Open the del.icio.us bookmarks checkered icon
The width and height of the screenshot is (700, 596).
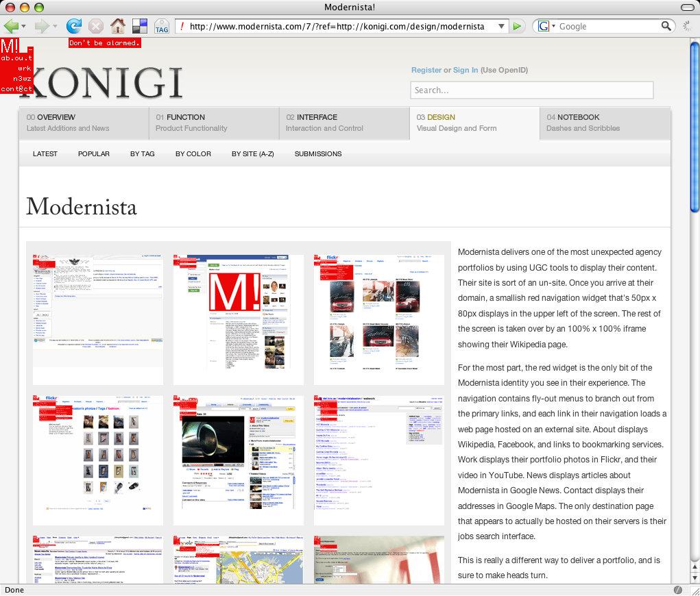pyautogui.click(x=140, y=26)
